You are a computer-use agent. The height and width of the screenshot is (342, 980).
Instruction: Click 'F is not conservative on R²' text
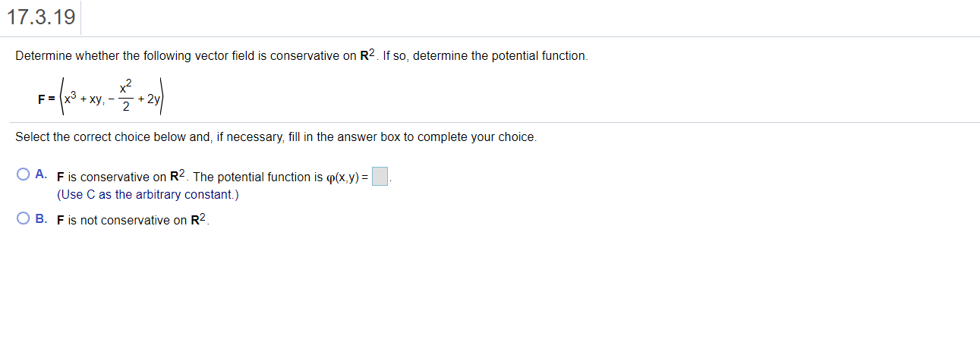(133, 220)
